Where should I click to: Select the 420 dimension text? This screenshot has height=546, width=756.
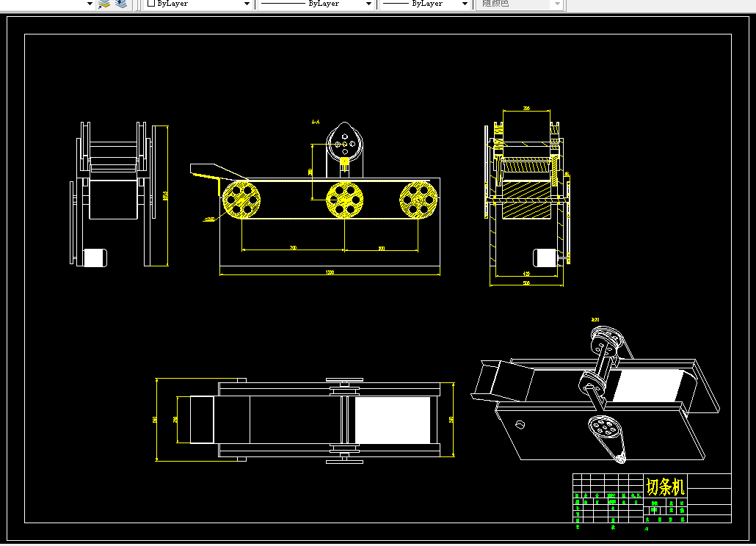(x=526, y=274)
